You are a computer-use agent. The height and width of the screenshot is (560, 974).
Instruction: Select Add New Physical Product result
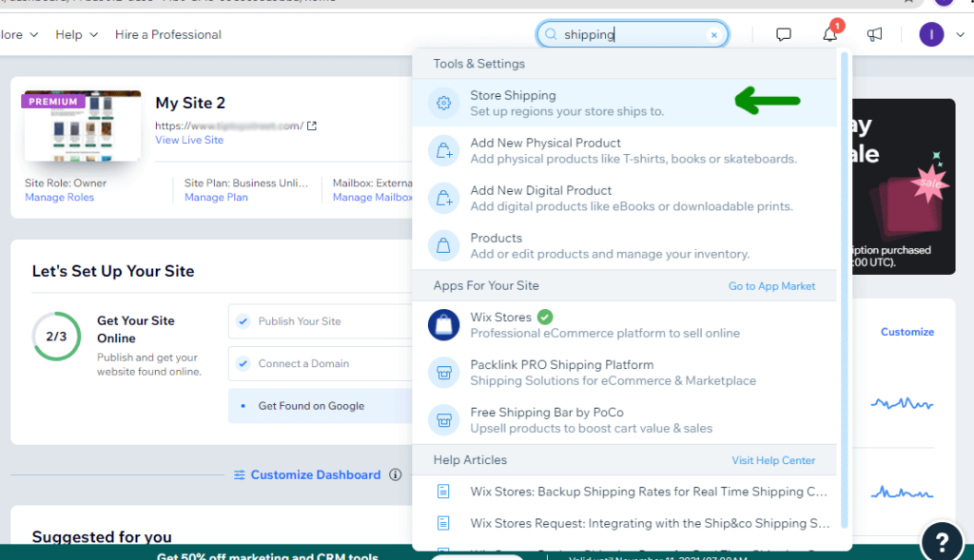tap(624, 151)
